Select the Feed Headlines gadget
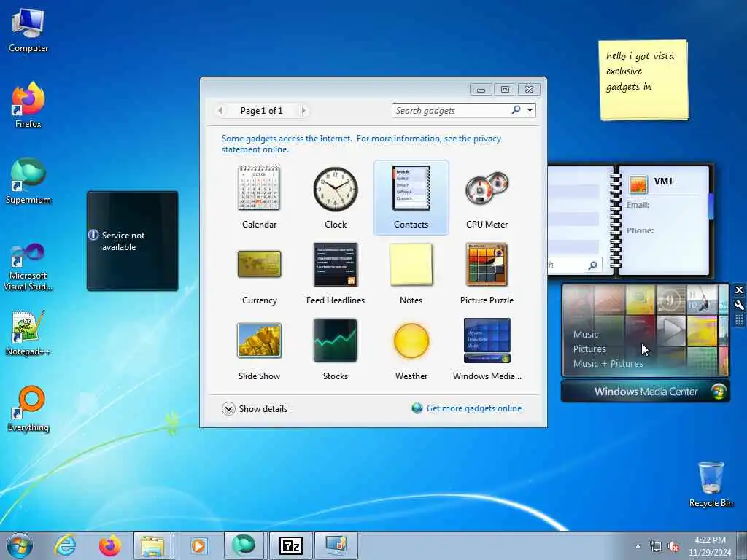The height and width of the screenshot is (560, 747). tap(336, 274)
